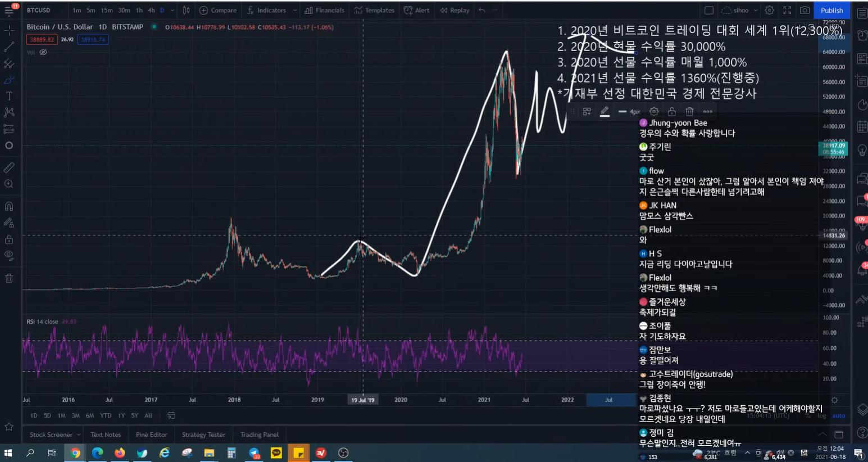Open the Strategy Tester tab

click(x=203, y=434)
